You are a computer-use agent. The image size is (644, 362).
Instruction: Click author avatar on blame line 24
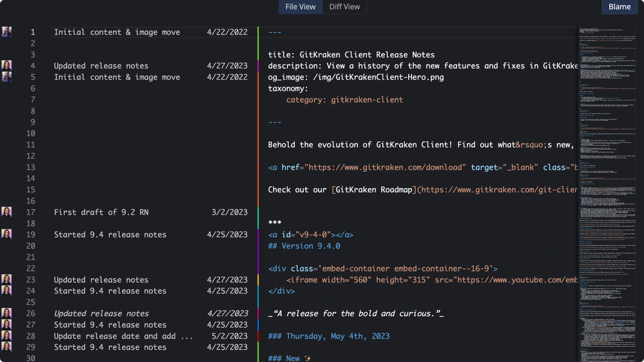coord(6,291)
